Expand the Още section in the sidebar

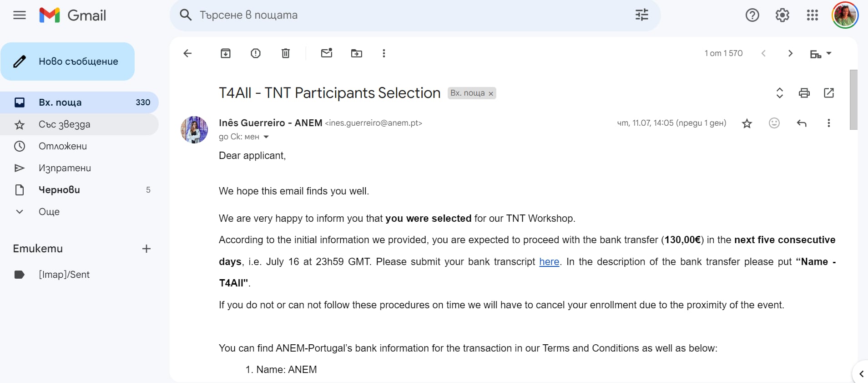(49, 211)
